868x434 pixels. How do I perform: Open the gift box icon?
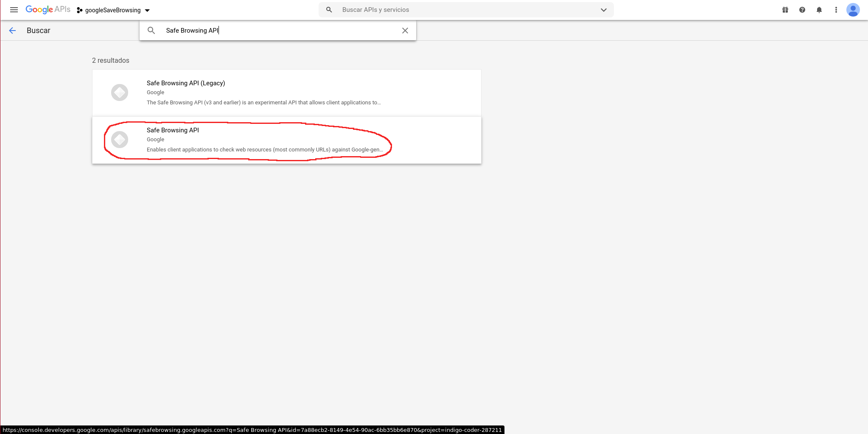pos(785,10)
